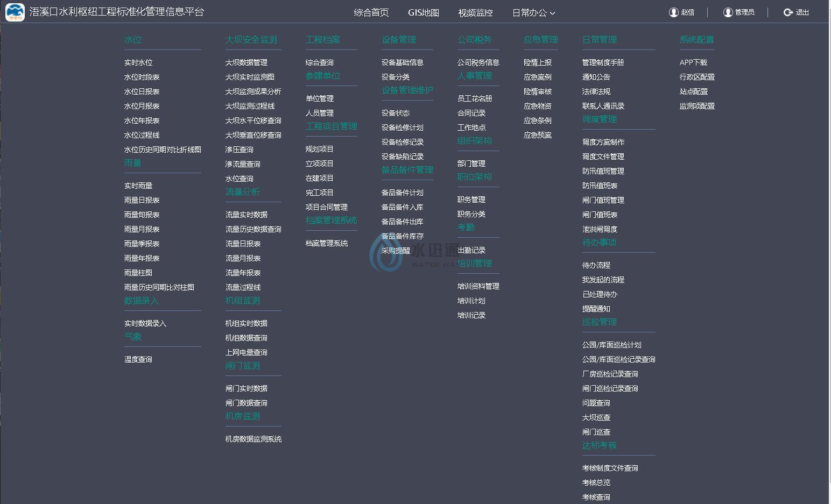
Task: Open 联系人通讯录
Action: (x=603, y=106)
